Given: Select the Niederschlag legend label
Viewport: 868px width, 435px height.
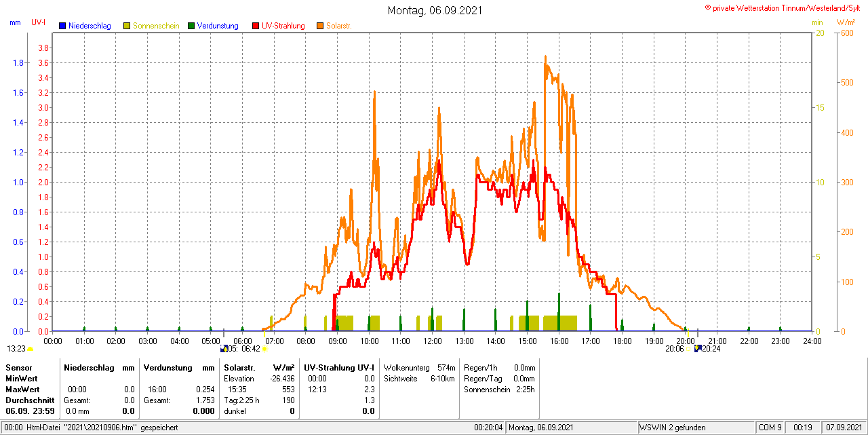Looking at the screenshot, I should tap(90, 26).
